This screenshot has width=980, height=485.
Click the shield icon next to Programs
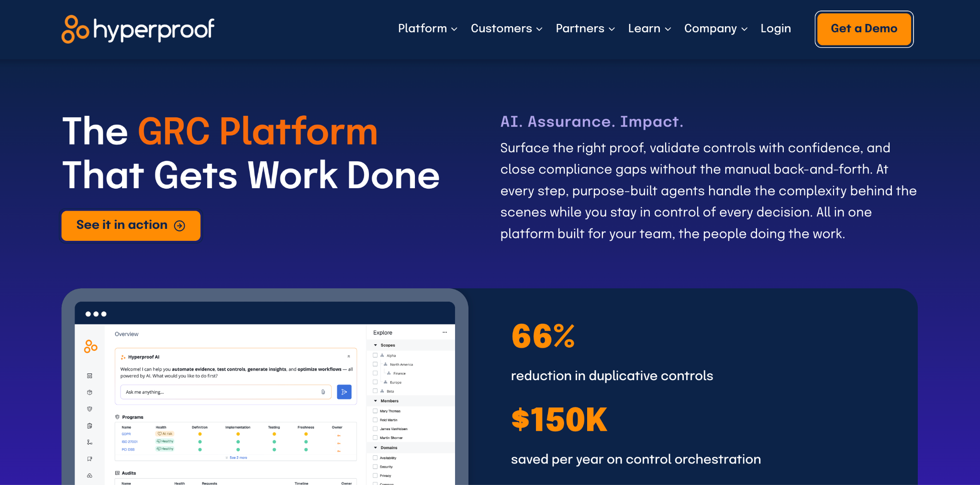[117, 417]
